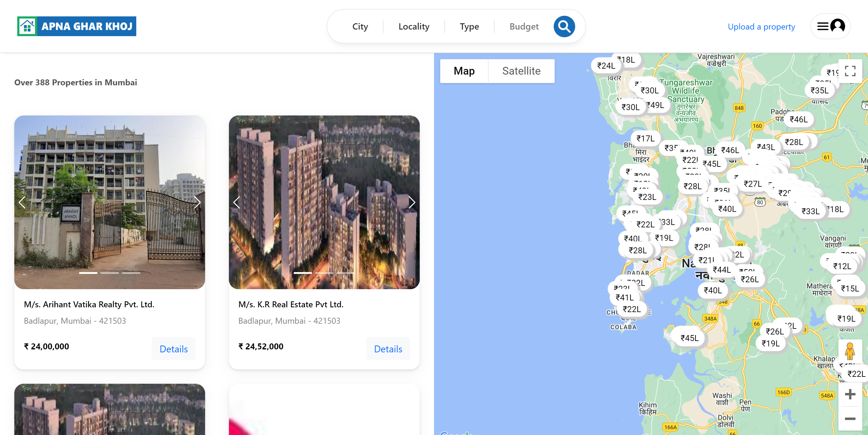Click the ₹45L marker near Colaba coast
This screenshot has width=868, height=435.
pyautogui.click(x=689, y=338)
